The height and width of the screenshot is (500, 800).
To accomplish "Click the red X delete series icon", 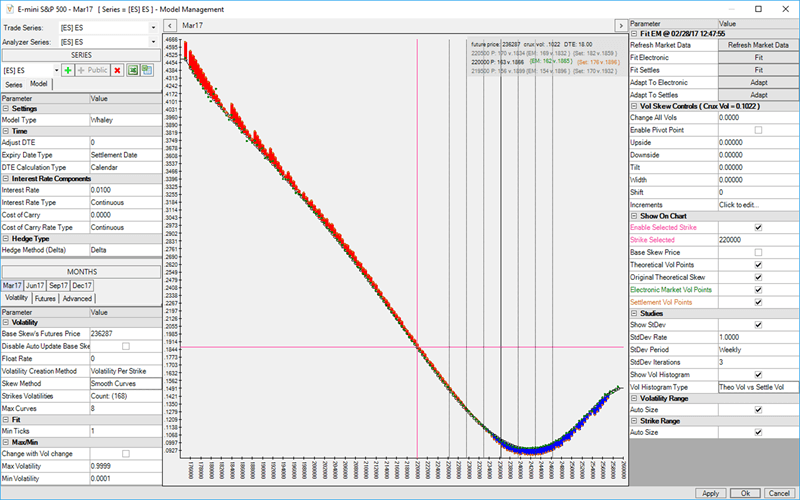I will (117, 71).
